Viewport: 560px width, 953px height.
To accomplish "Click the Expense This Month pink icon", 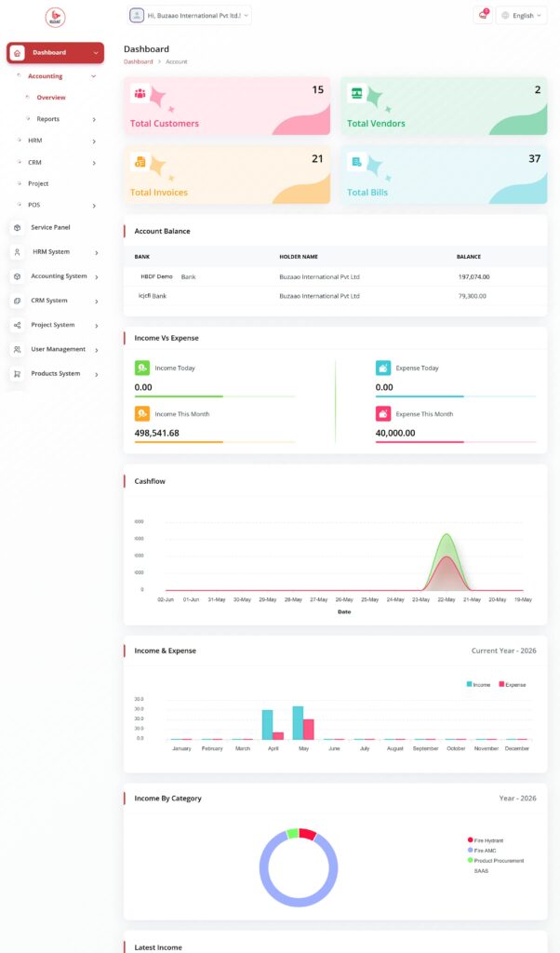I will point(383,414).
